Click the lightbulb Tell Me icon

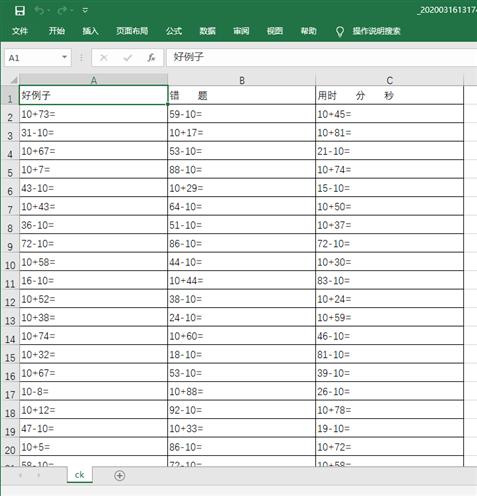tap(340, 32)
